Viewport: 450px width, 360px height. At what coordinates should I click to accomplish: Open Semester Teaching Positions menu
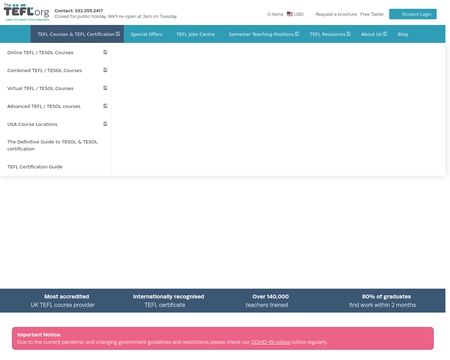(263, 34)
